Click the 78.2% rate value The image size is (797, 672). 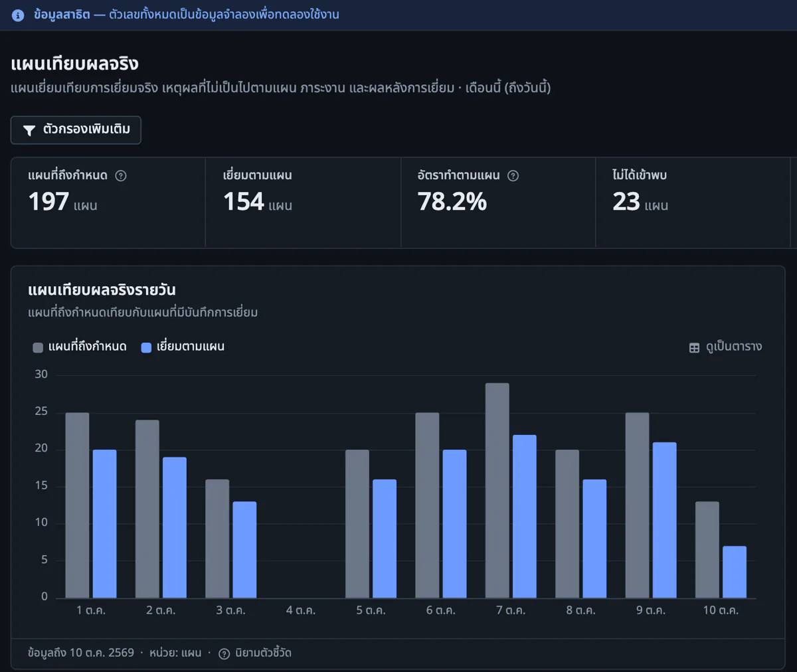tap(452, 202)
